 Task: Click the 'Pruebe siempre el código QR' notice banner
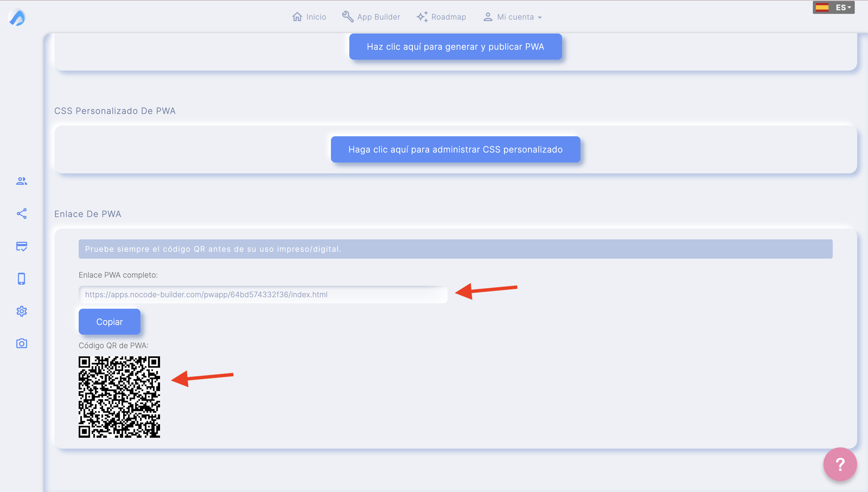point(455,249)
